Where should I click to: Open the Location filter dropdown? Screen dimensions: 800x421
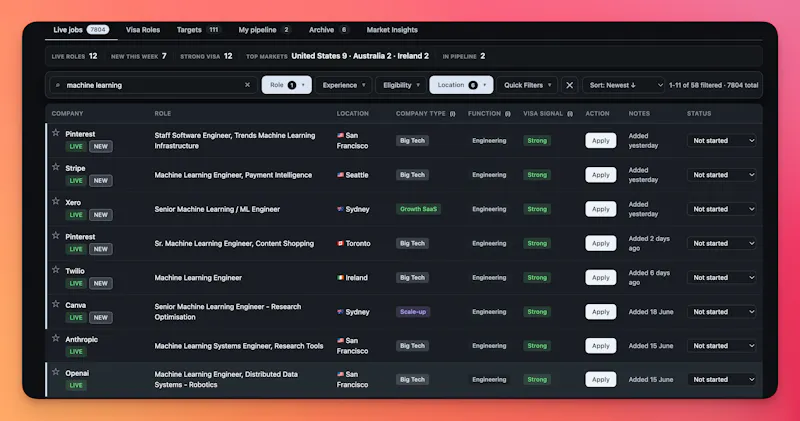[461, 85]
